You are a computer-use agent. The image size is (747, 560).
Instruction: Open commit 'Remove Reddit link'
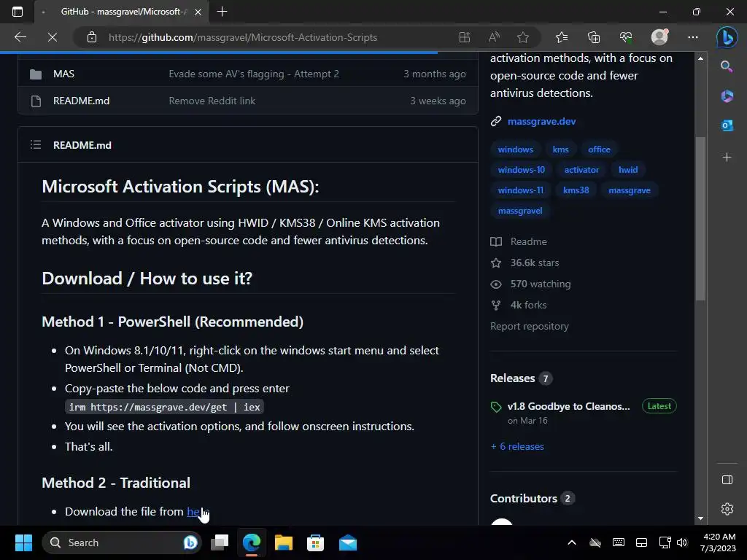coord(212,101)
